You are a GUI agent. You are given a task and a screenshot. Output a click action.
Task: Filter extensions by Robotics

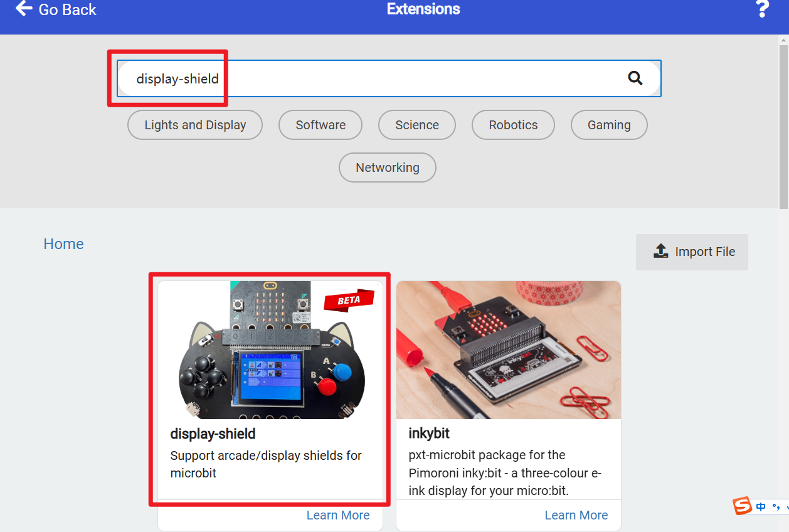tap(513, 125)
